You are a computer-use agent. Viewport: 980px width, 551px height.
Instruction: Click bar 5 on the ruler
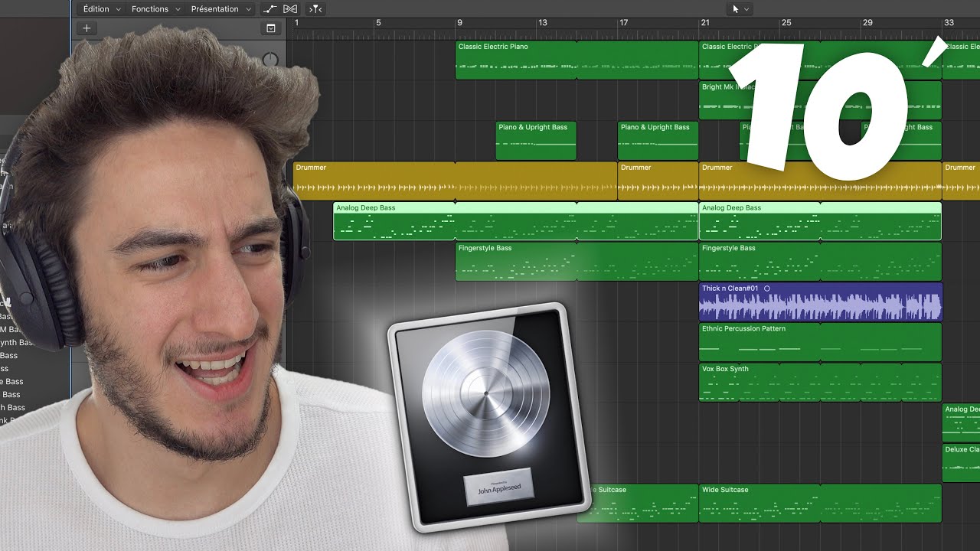coord(378,23)
